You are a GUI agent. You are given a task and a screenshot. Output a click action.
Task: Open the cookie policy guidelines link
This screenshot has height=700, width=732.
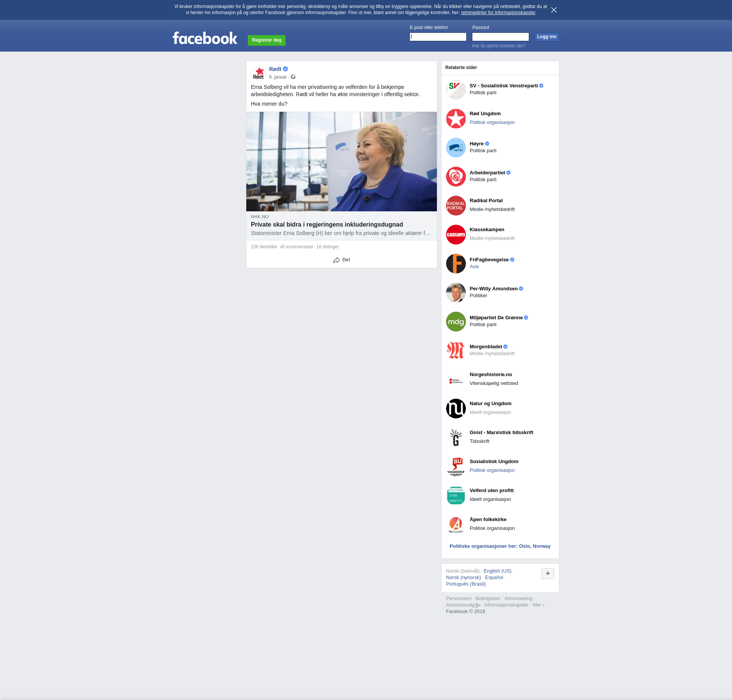point(498,13)
